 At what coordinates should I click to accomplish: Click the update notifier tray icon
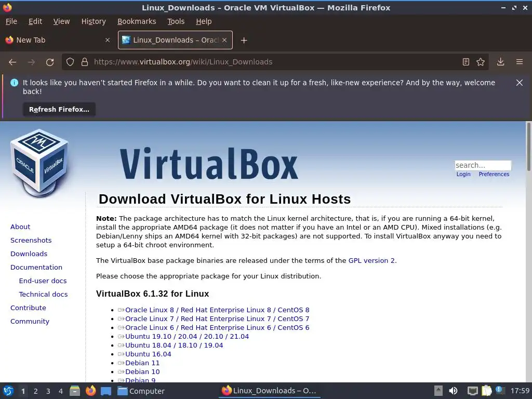coord(499,390)
